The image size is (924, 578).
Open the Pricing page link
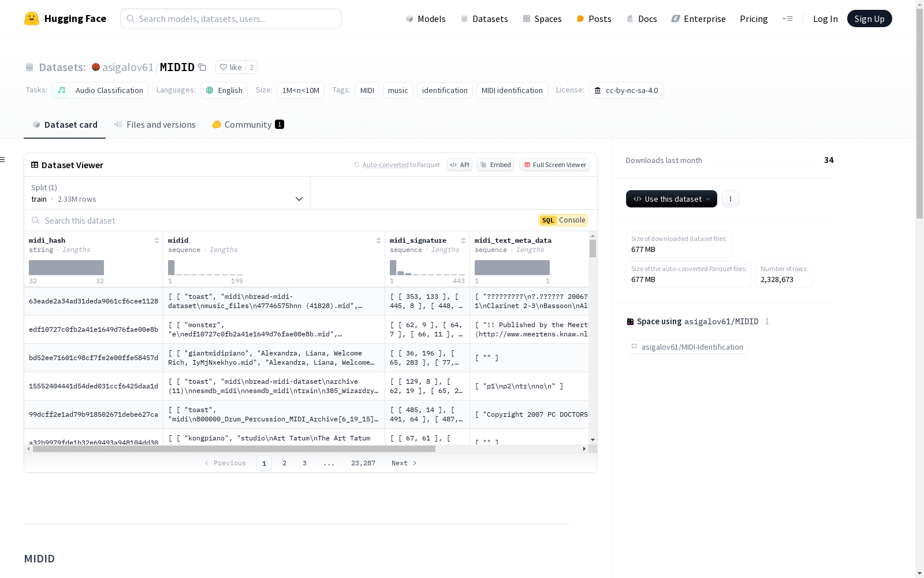pos(754,18)
